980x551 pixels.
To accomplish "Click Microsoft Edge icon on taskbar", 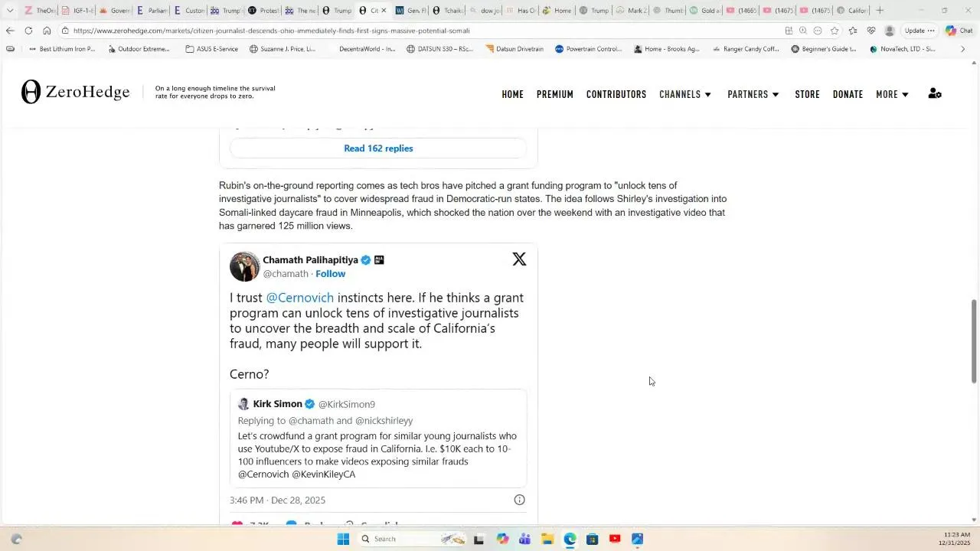I will click(570, 539).
